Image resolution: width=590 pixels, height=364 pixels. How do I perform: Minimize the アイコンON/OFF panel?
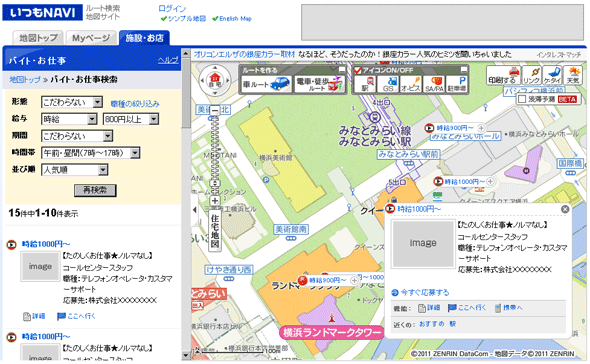464,70
